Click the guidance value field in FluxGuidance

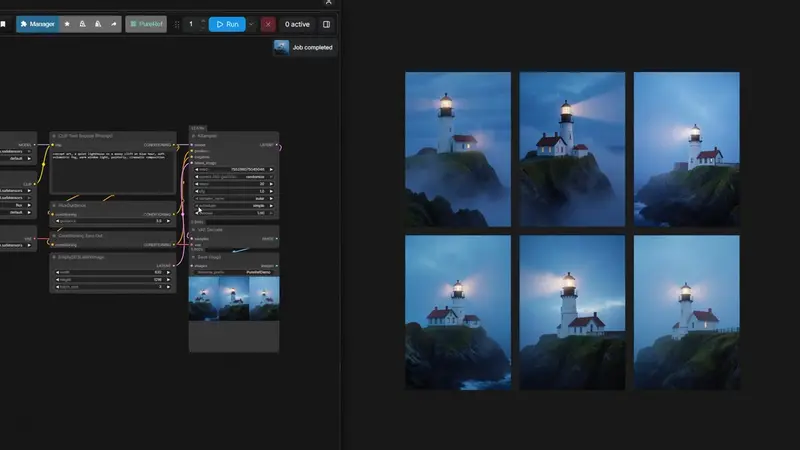[113, 221]
